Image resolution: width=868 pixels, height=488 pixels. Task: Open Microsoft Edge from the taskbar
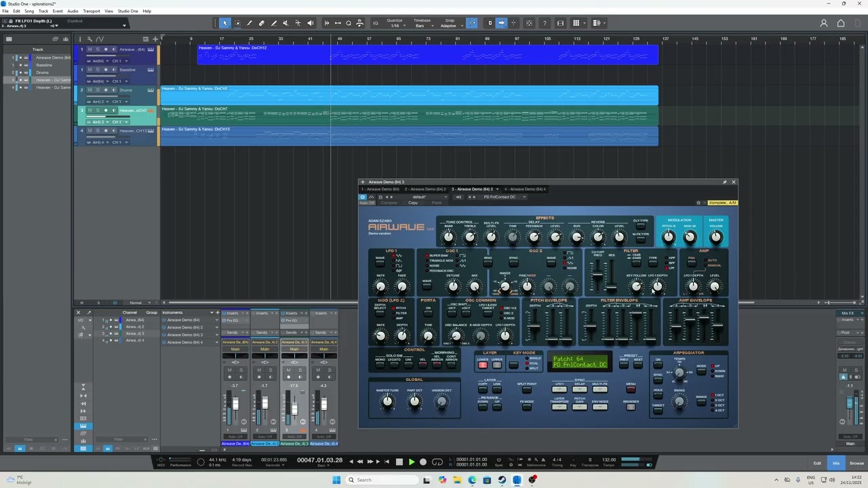(472, 480)
